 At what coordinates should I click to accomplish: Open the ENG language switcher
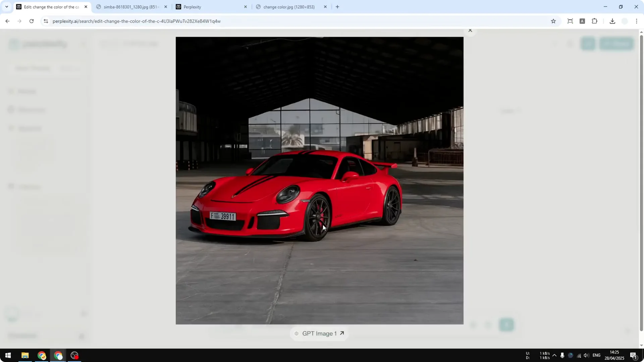(597, 356)
